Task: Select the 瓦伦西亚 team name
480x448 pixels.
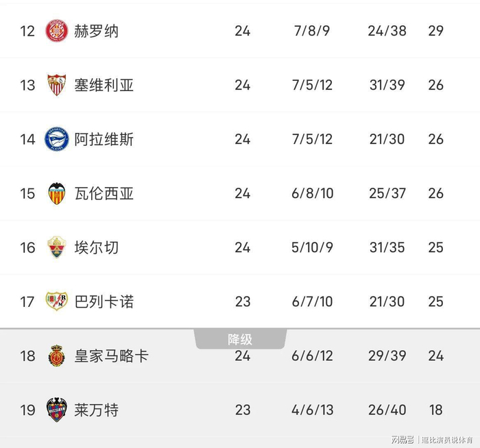Action: 104,193
